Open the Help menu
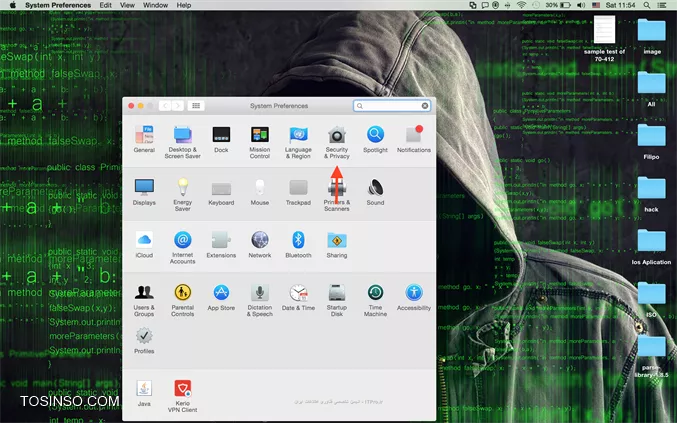This screenshot has height=423, width=677. pos(183,5)
